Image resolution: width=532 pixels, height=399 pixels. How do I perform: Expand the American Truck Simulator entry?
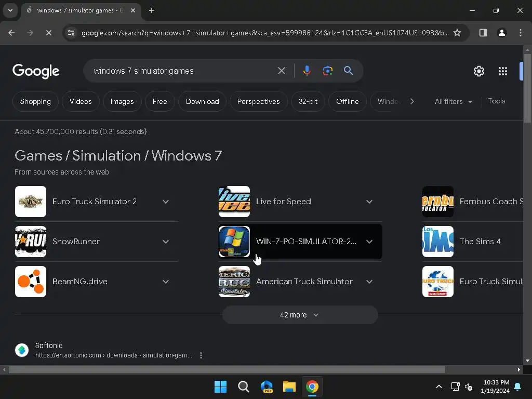(369, 282)
